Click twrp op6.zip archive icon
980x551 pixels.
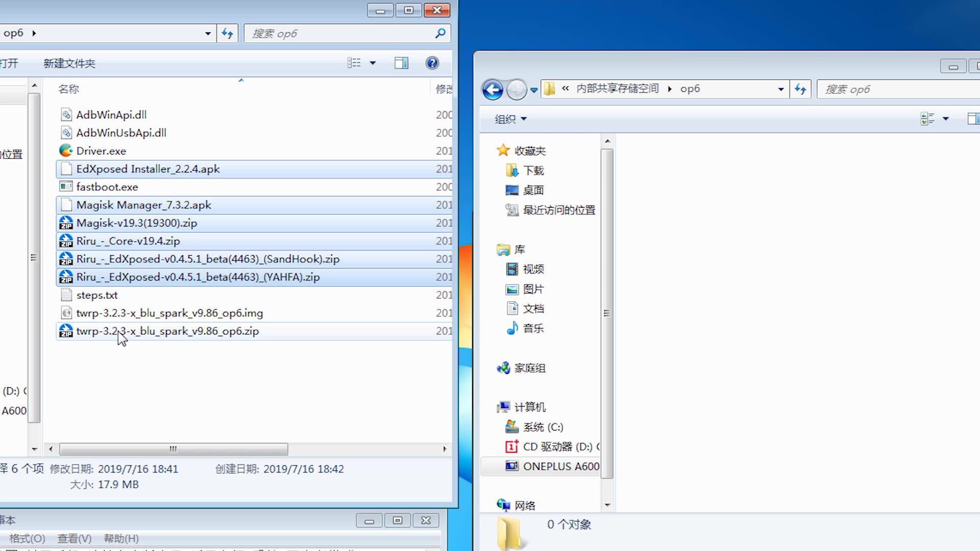[x=66, y=331]
